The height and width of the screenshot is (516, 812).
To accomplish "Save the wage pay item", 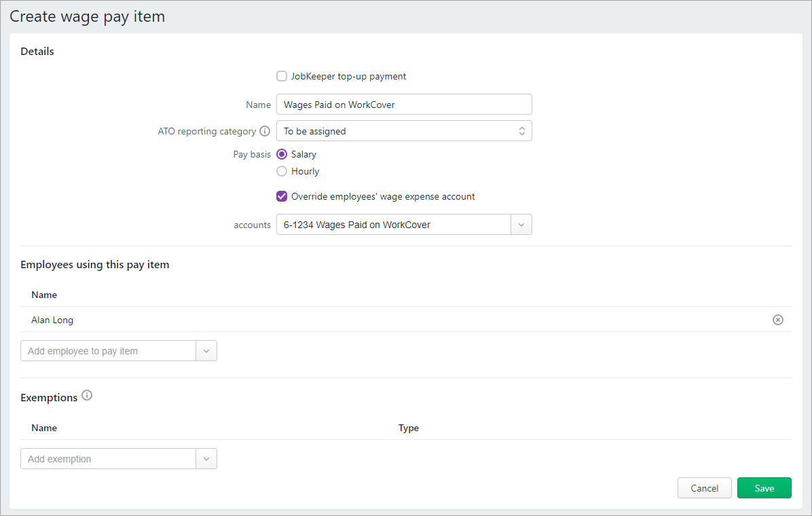I will tap(764, 488).
